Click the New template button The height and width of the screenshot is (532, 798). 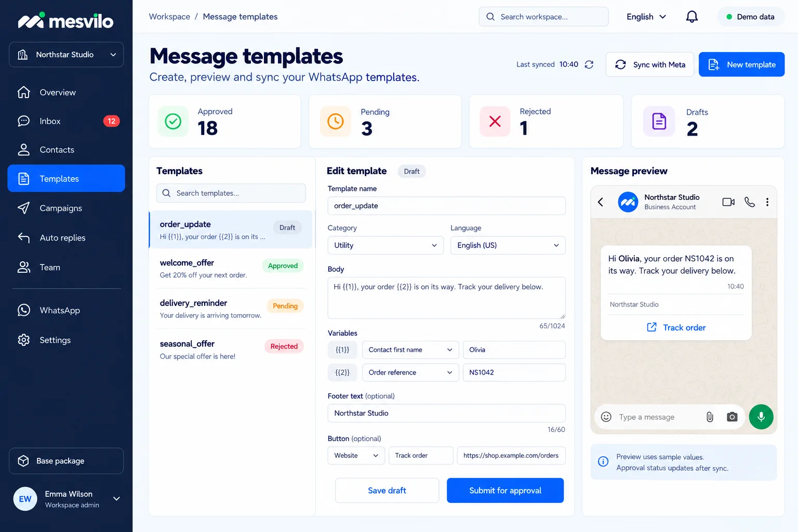741,64
